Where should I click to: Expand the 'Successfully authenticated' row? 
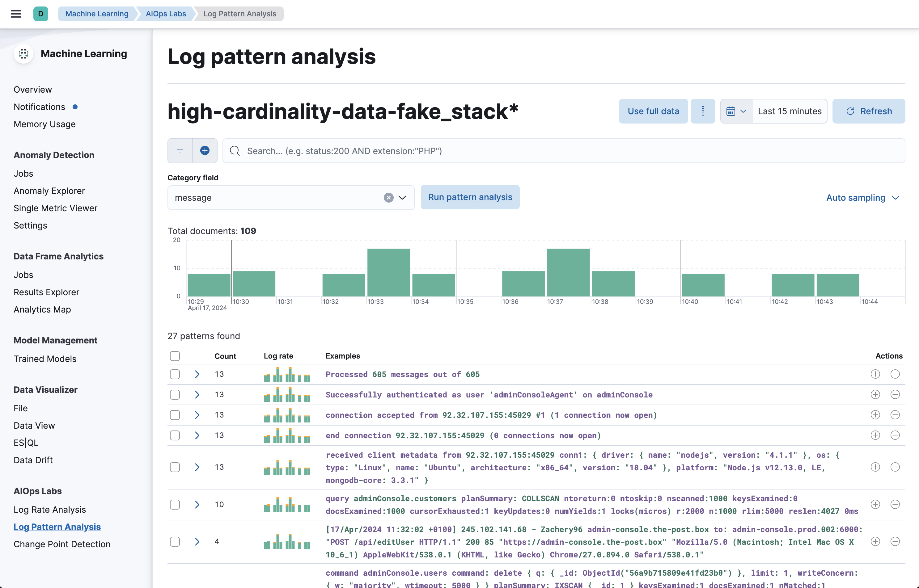(x=197, y=394)
